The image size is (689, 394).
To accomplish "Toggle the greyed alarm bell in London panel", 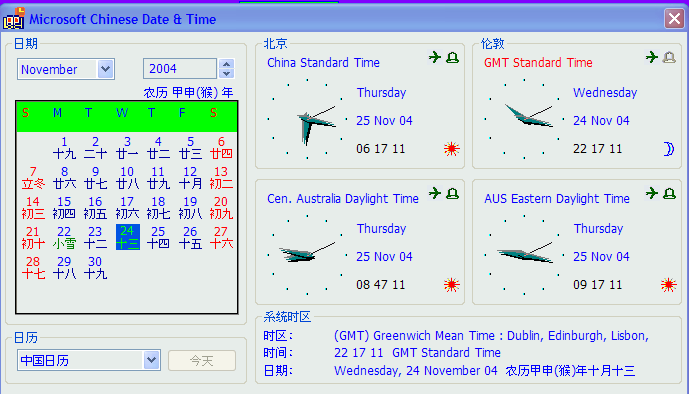I will click(669, 58).
